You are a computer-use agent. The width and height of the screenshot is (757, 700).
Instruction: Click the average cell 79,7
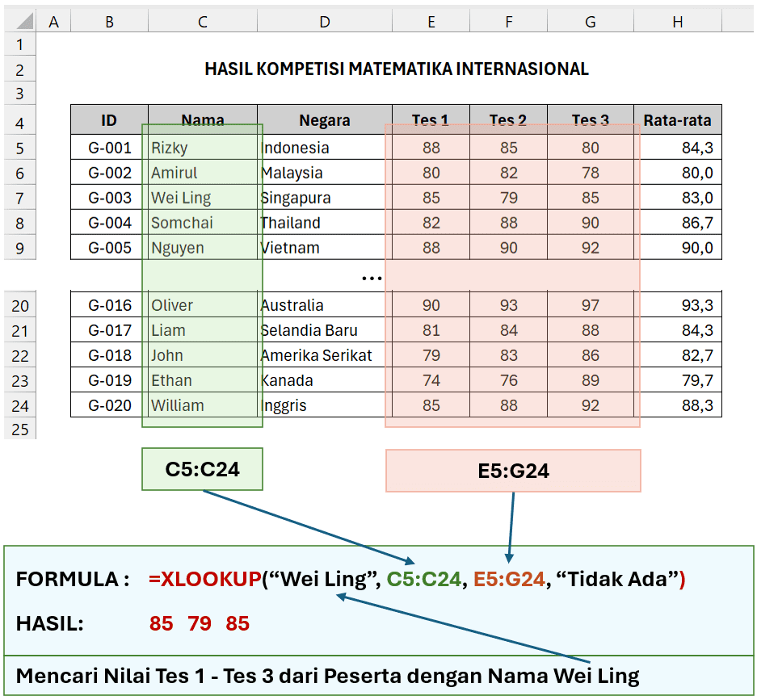(x=678, y=380)
